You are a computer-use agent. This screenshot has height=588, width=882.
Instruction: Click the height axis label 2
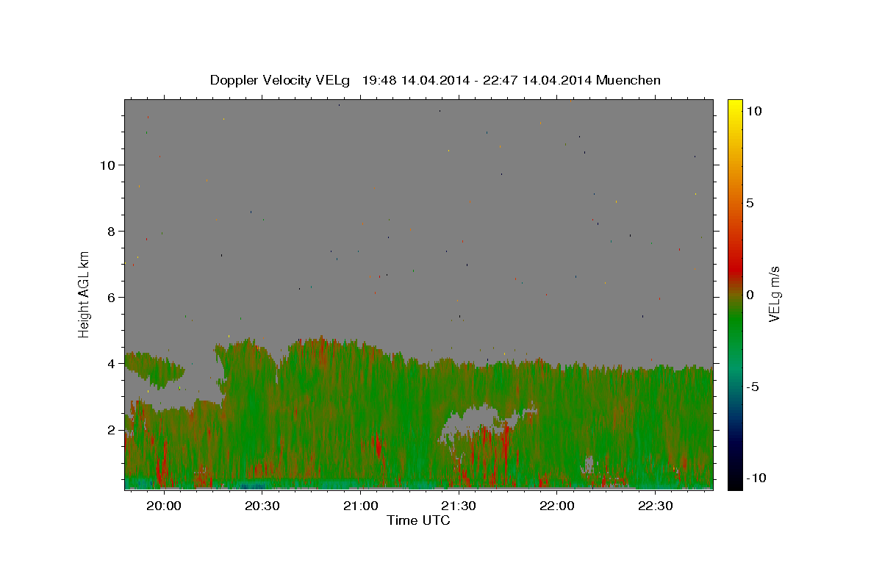click(x=112, y=430)
